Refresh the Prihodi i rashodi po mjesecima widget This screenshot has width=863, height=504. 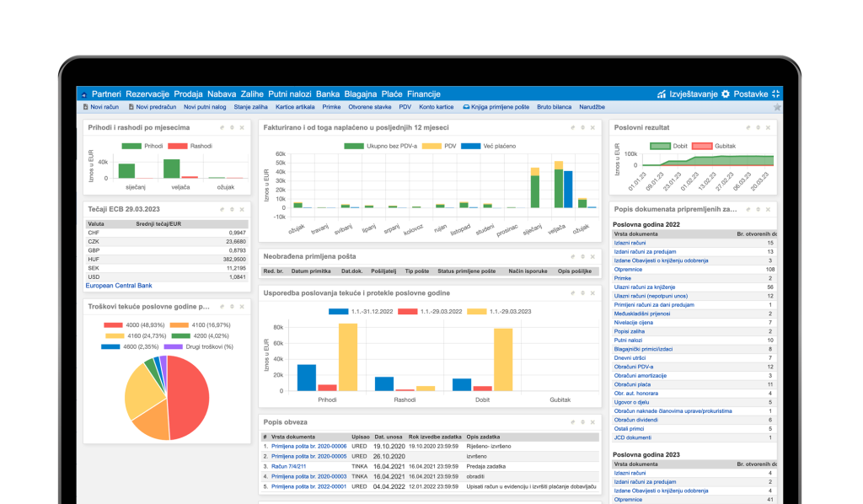coord(222,127)
